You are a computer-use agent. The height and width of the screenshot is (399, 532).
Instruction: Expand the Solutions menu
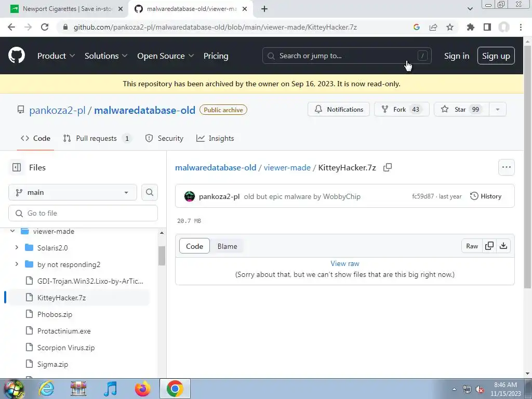pyautogui.click(x=106, y=56)
